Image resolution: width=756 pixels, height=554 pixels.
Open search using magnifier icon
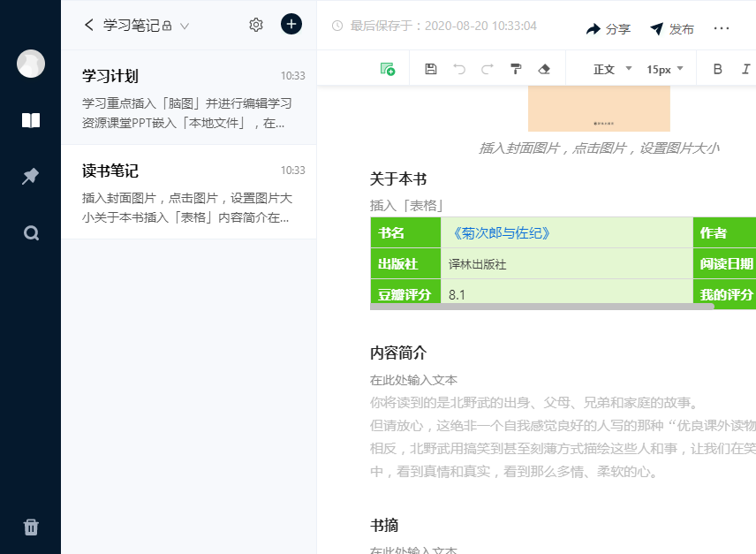click(31, 233)
